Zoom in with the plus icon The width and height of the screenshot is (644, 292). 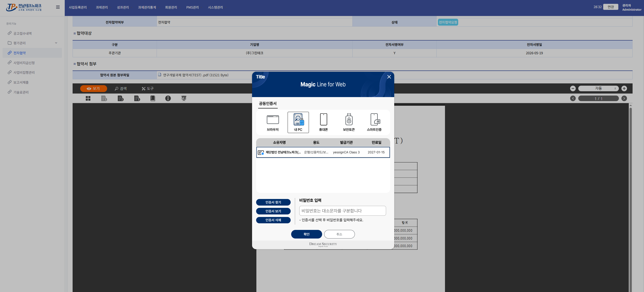click(624, 88)
